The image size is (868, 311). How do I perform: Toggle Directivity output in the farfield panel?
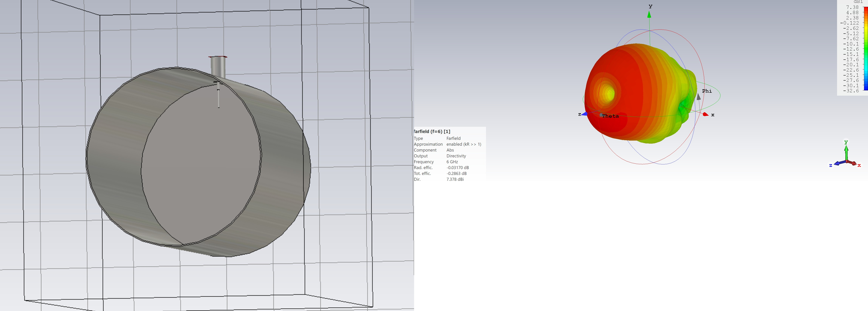click(x=456, y=156)
